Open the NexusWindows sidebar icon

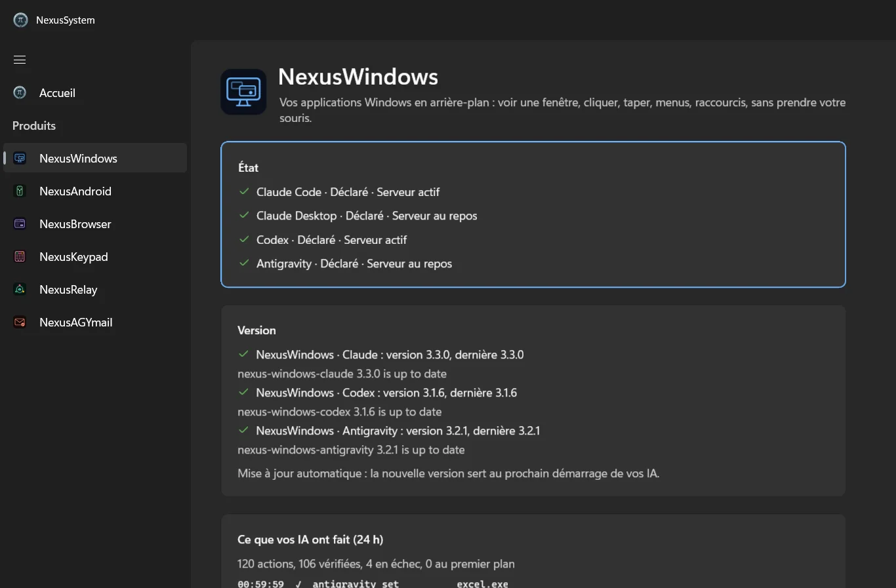20,158
